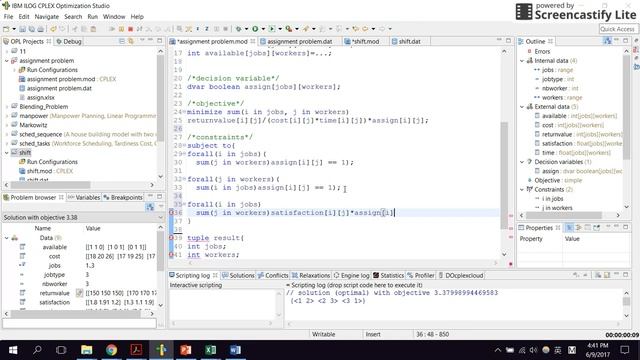Open Word from the taskbar
The width and height of the screenshot is (640, 360).
tap(236, 350)
